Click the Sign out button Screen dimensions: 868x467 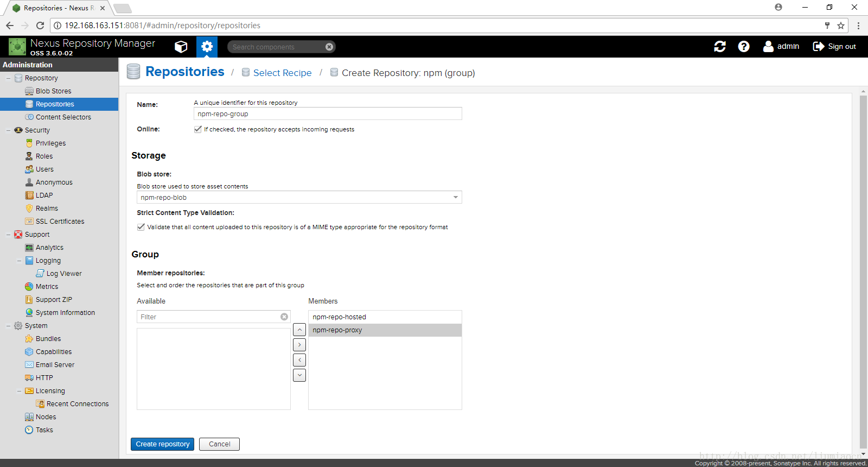834,47
